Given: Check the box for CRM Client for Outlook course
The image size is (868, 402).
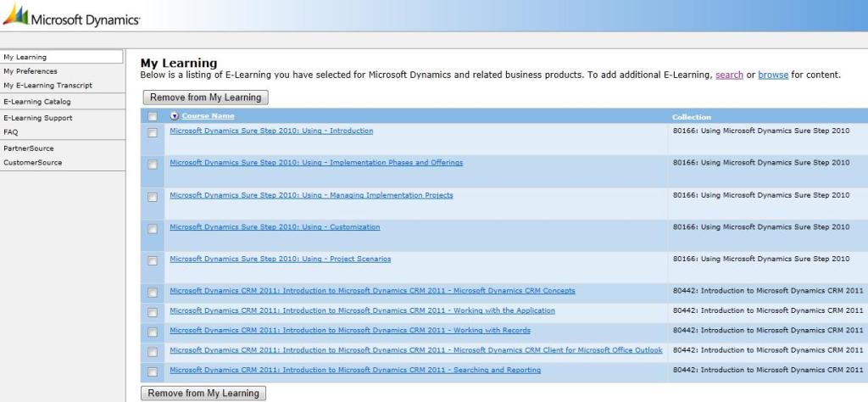Looking at the screenshot, I should [x=153, y=352].
